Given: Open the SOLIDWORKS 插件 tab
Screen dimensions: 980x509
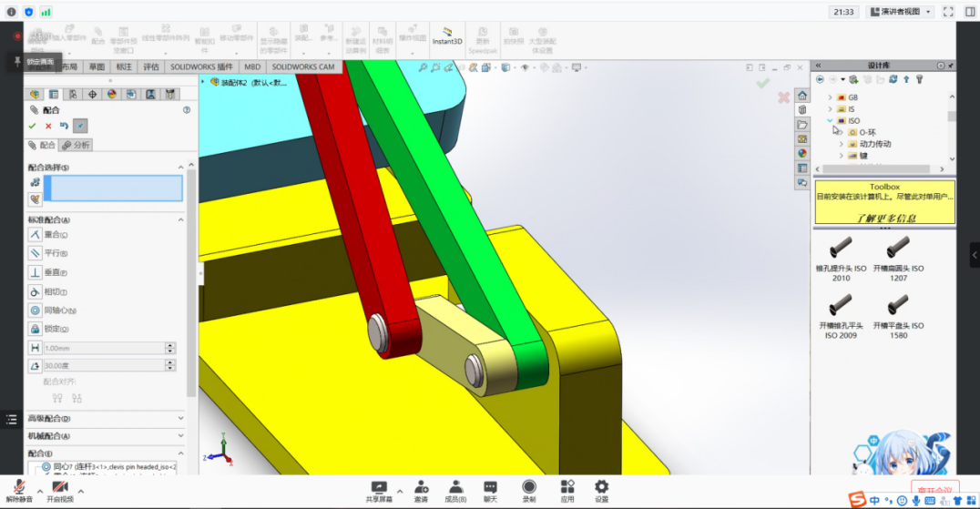Looking at the screenshot, I should (x=201, y=66).
